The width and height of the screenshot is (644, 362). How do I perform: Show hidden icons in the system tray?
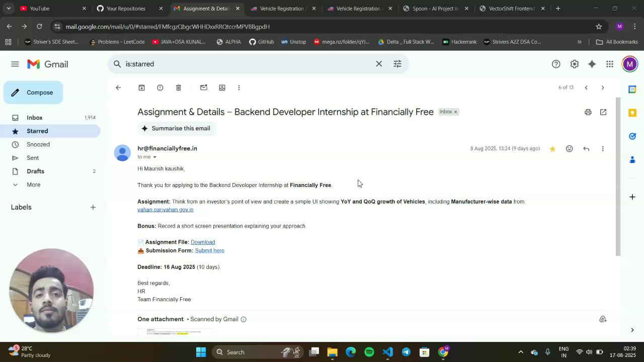pyautogui.click(x=521, y=352)
